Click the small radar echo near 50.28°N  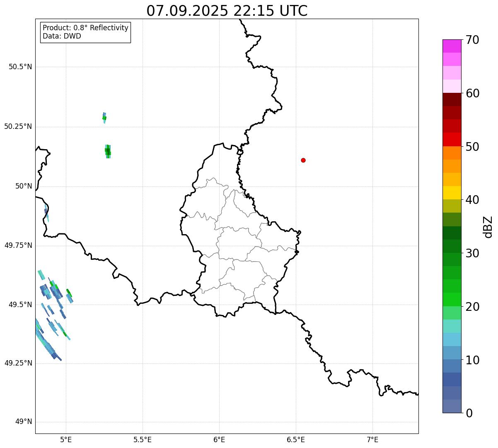pyautogui.click(x=104, y=118)
